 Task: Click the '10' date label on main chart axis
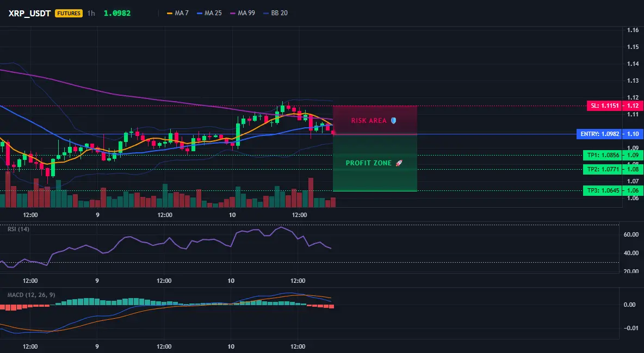(232, 215)
